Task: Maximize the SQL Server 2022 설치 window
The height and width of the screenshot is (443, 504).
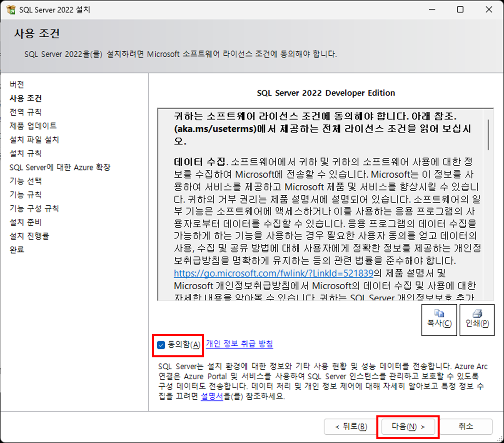Action: click(x=460, y=10)
